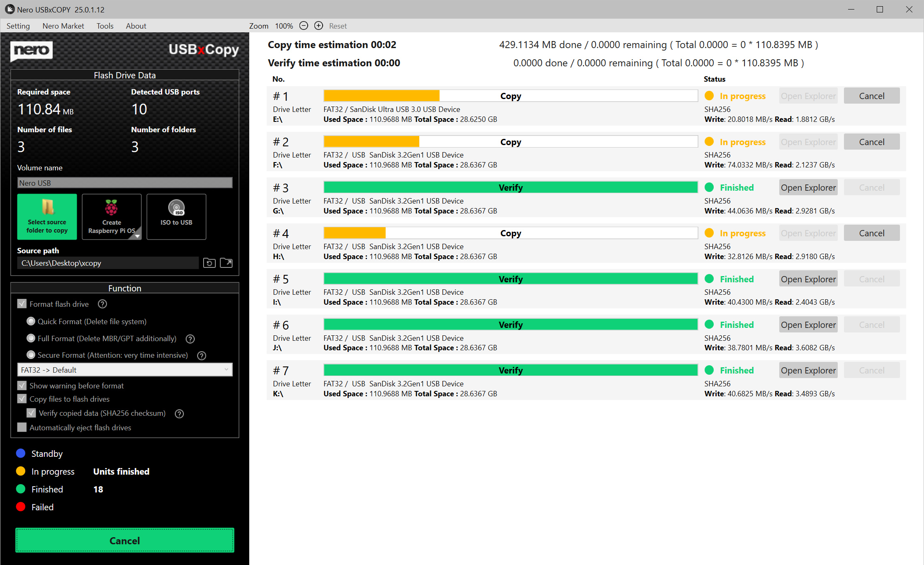Open the Nero Market menu
924x565 pixels.
(x=63, y=26)
